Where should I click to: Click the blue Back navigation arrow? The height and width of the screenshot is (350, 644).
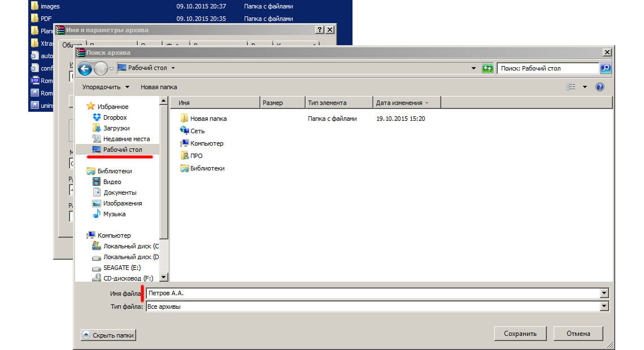point(85,69)
